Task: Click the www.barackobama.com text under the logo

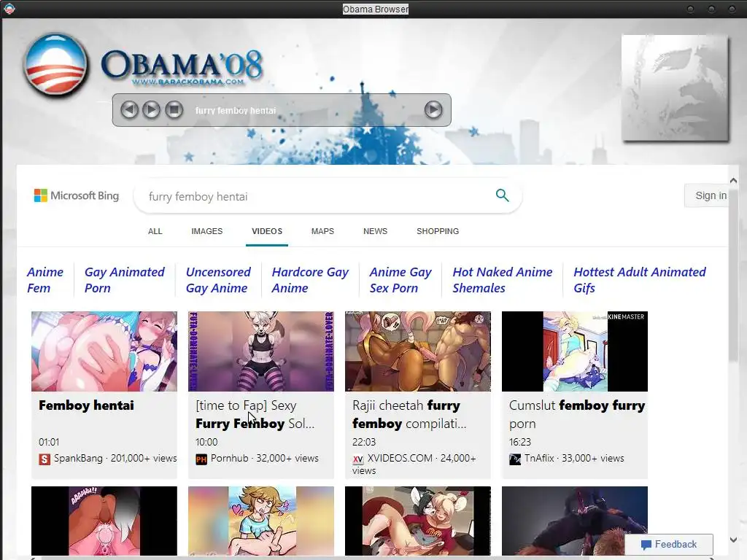Action: click(187, 82)
